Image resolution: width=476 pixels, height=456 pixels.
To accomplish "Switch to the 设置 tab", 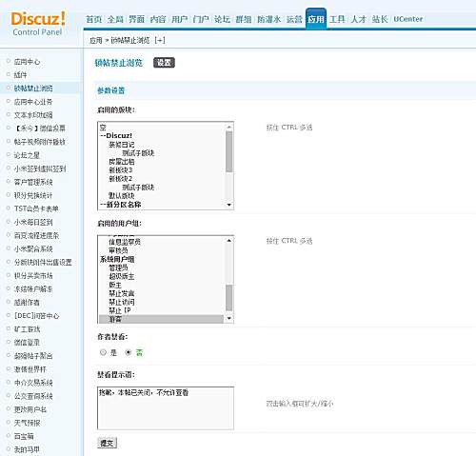I will coord(164,63).
